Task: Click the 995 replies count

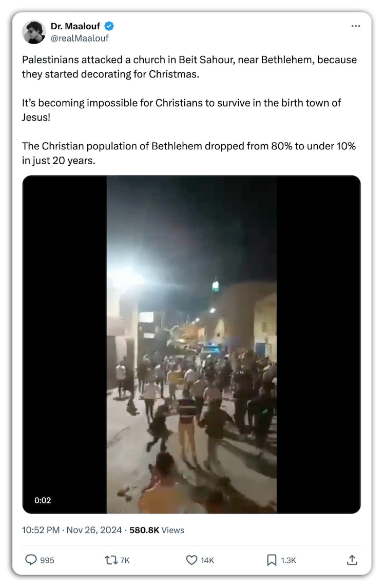Action: [47, 560]
